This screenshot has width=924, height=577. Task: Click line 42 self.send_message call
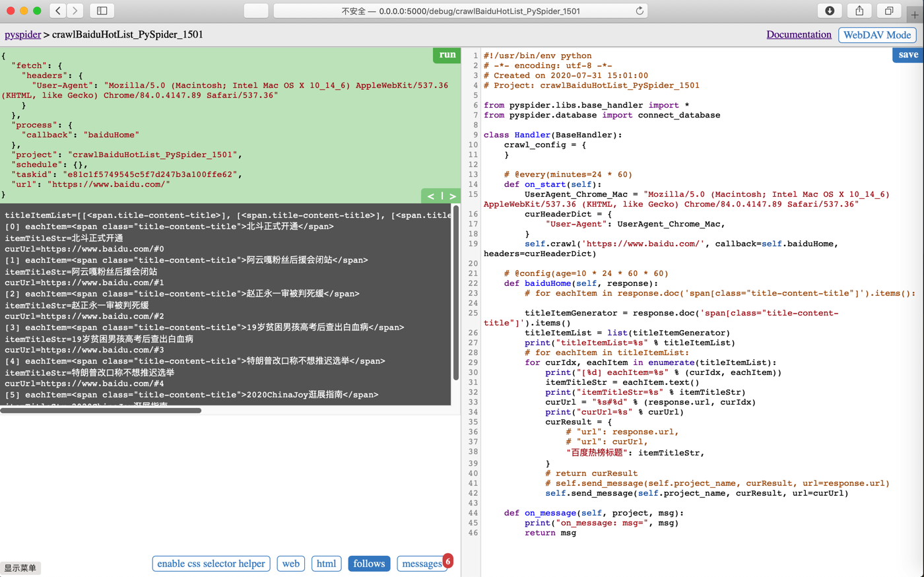697,493
